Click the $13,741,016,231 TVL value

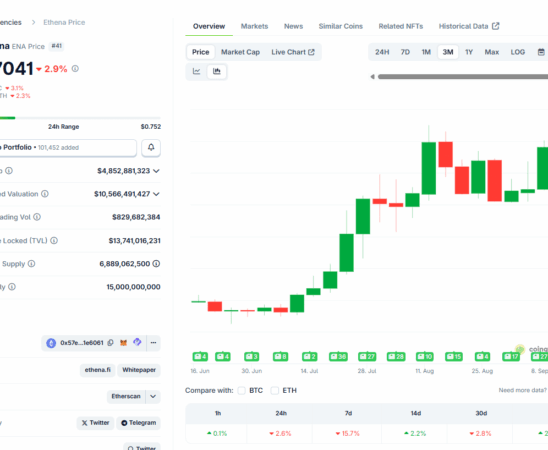pos(135,241)
